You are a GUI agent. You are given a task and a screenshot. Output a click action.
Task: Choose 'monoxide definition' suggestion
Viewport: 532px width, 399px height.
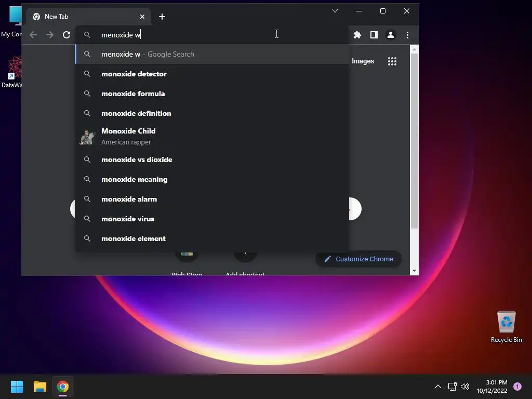212,113
